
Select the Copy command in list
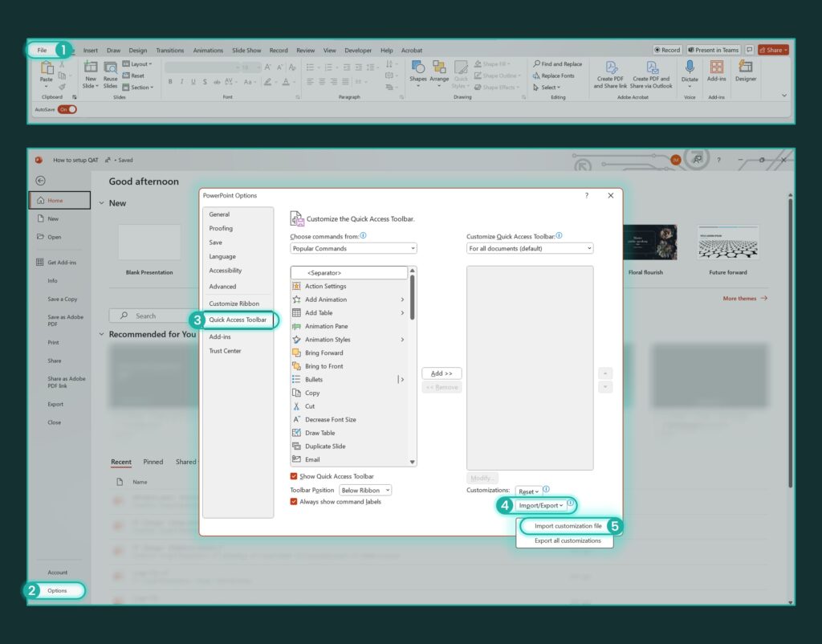click(348, 393)
